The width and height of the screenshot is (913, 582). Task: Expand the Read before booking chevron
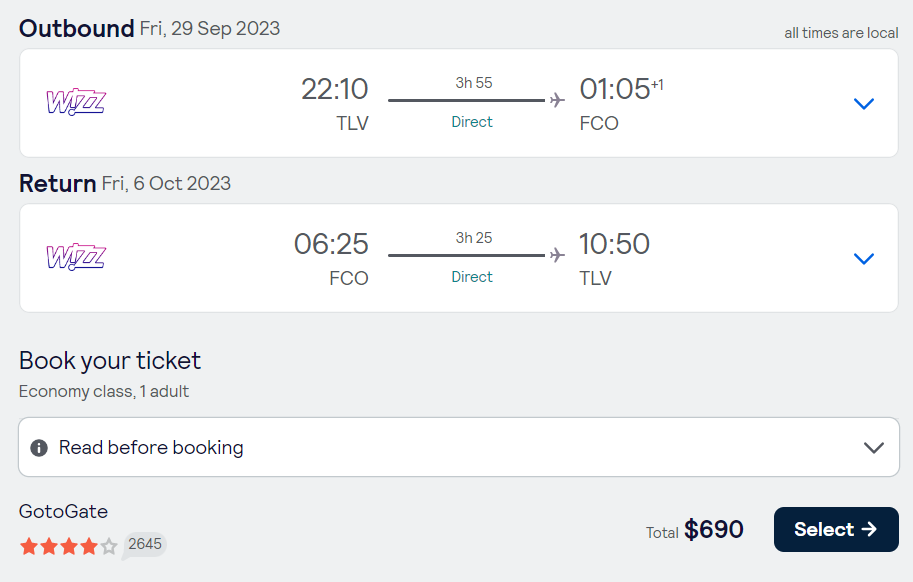point(873,448)
